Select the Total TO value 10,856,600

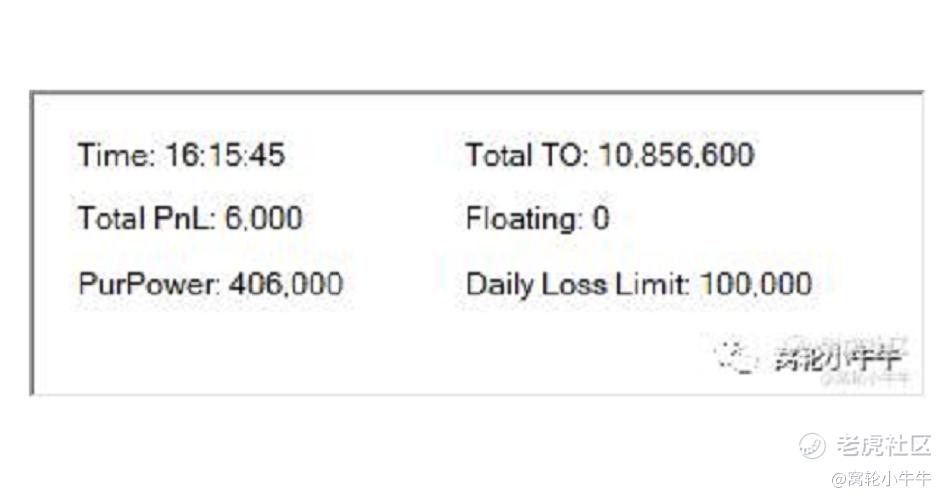pyautogui.click(x=676, y=156)
